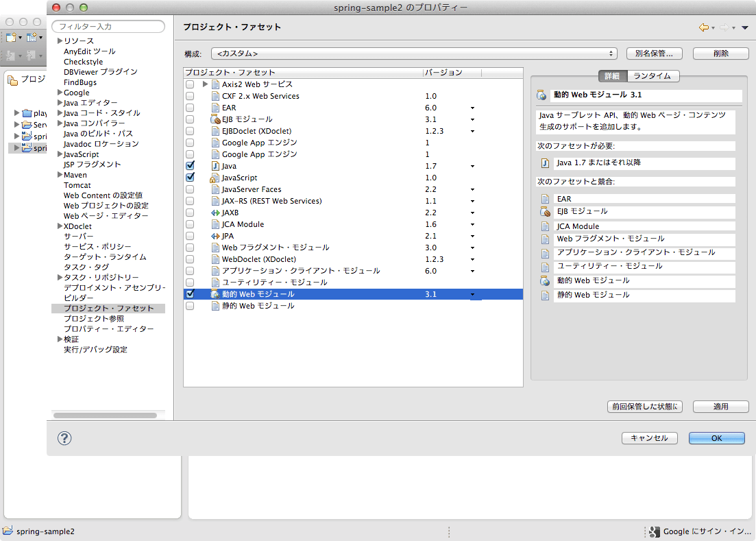
Task: Click the sidebar horizontal scrollbar
Action: click(x=105, y=415)
